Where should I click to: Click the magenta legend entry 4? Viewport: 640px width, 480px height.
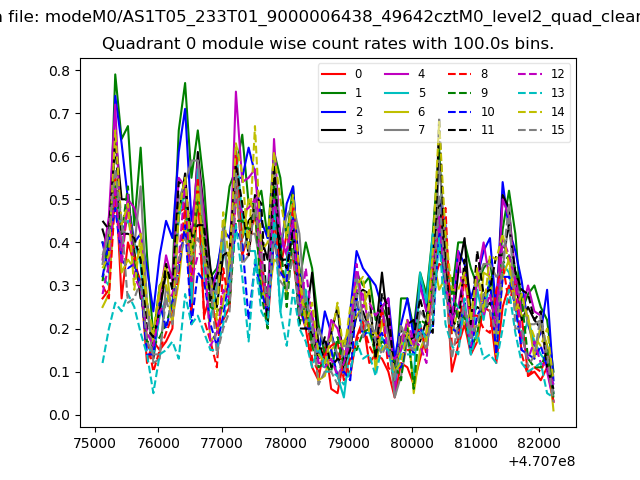pos(405,74)
